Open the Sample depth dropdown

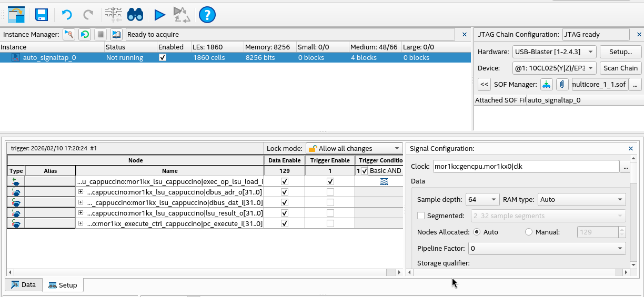point(482,200)
